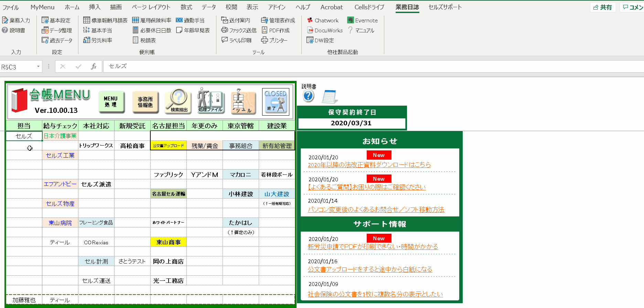Viewport: 644px width, 308px height.
Task: Click the 残業/賃金 cell
Action: [205, 146]
